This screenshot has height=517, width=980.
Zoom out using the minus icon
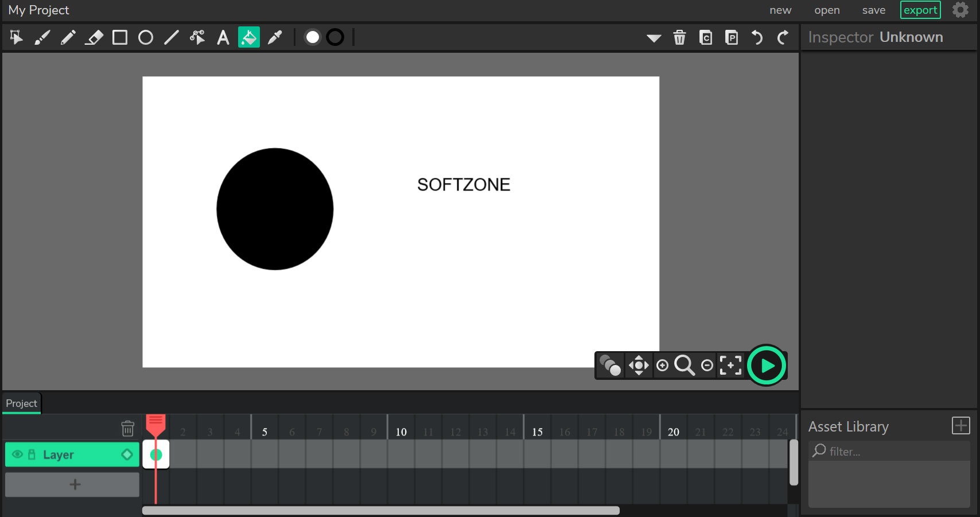(x=707, y=366)
